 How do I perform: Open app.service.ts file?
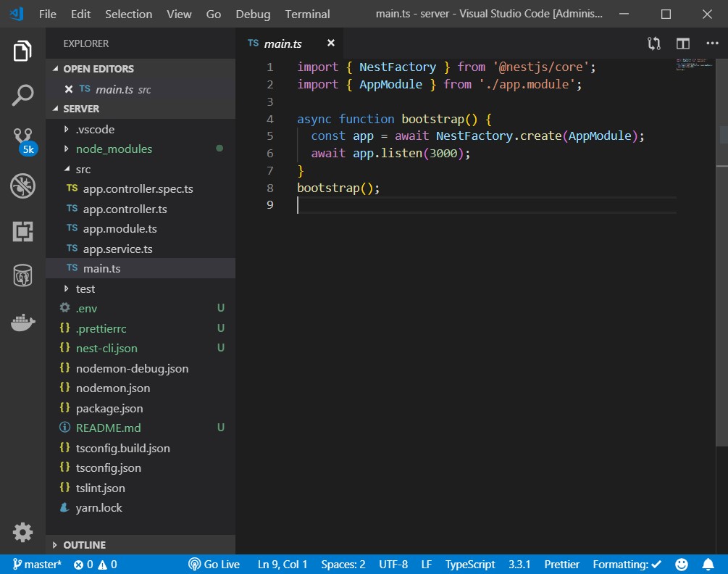click(x=141, y=249)
